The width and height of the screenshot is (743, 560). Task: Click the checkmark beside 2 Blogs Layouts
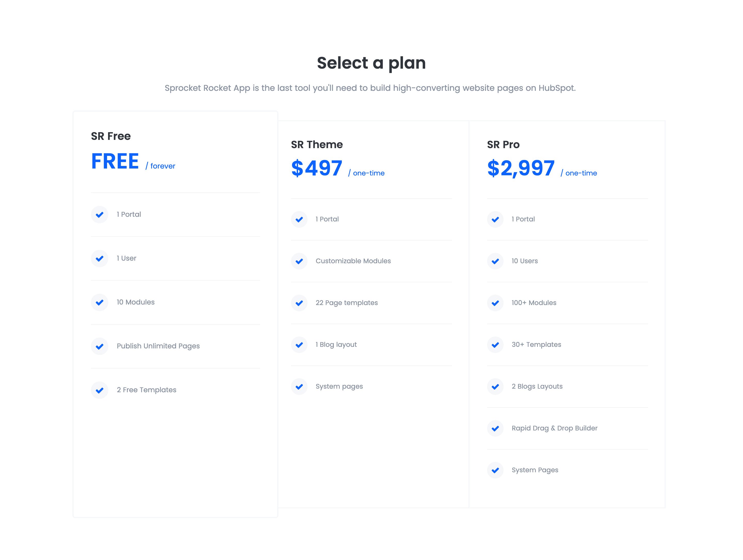495,387
